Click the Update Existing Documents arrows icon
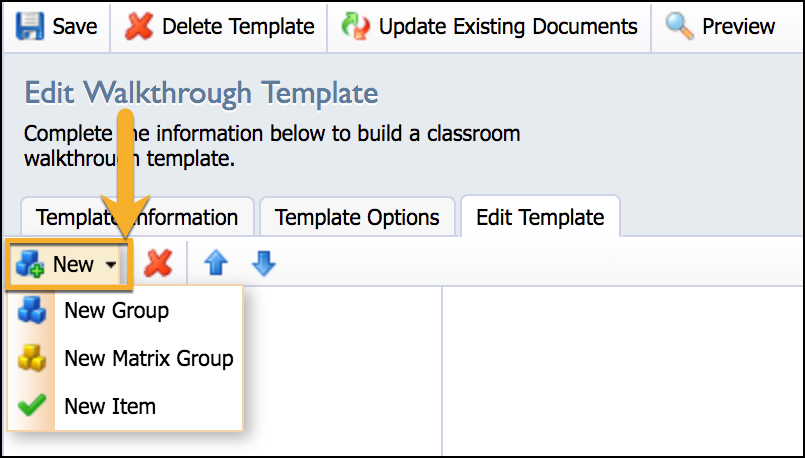805x458 pixels. tap(355, 26)
